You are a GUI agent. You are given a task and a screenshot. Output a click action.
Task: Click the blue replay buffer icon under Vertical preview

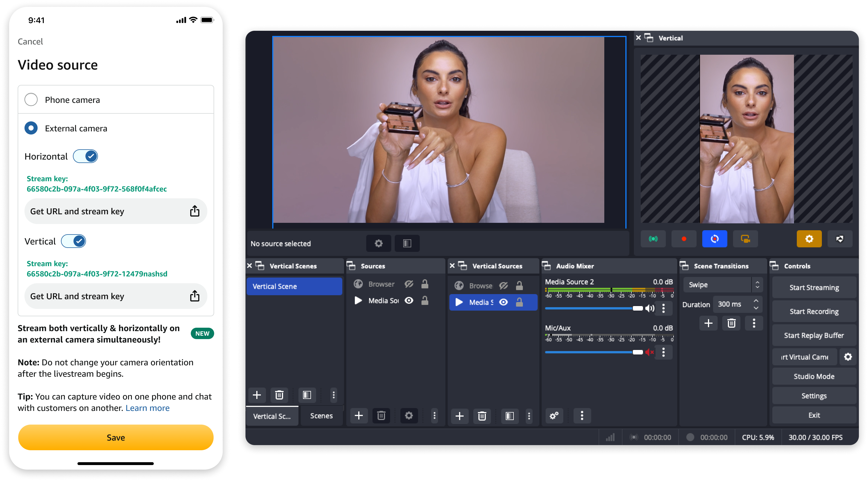pos(714,239)
